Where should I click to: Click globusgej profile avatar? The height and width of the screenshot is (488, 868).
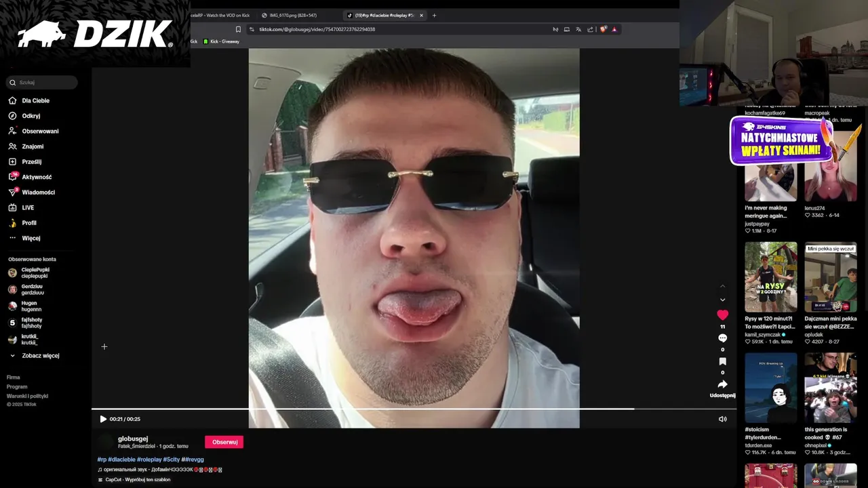(105, 442)
